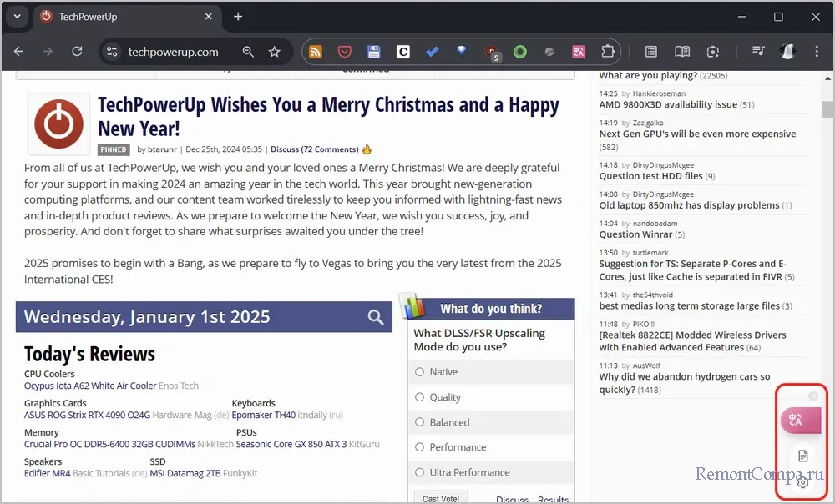View site information for techpowerup.com
The image size is (835, 504).
tap(110, 52)
